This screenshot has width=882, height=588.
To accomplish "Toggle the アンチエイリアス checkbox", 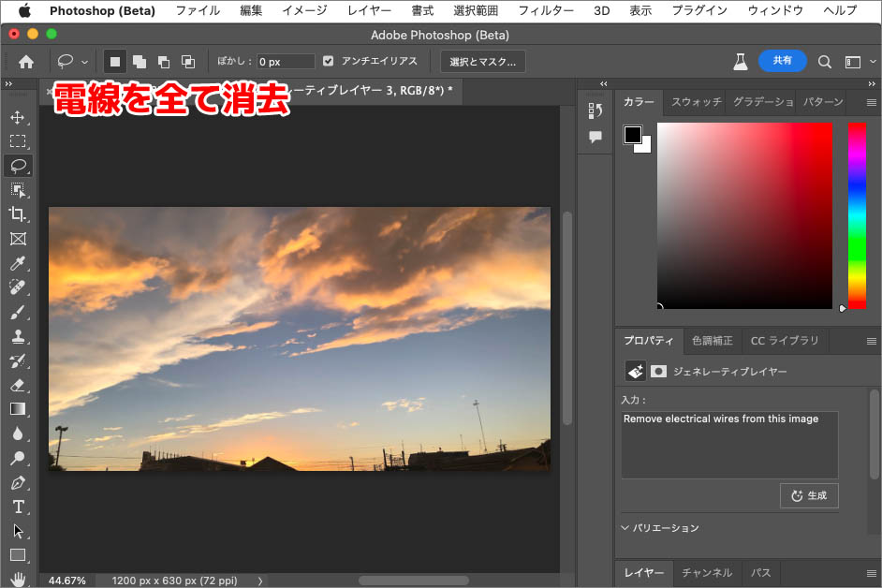I will (x=328, y=62).
